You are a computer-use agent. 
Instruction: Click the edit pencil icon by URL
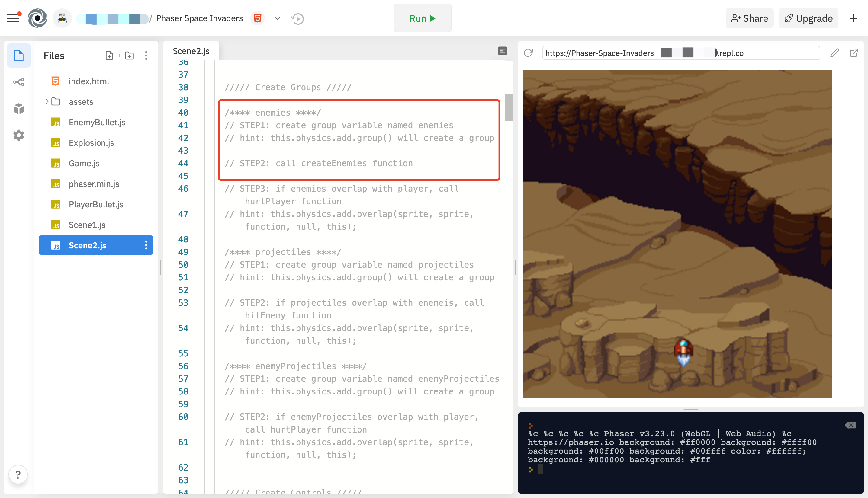tap(834, 53)
